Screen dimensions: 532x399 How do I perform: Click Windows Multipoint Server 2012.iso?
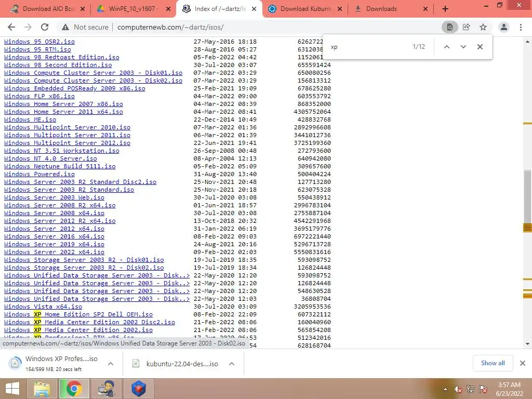[67, 143]
